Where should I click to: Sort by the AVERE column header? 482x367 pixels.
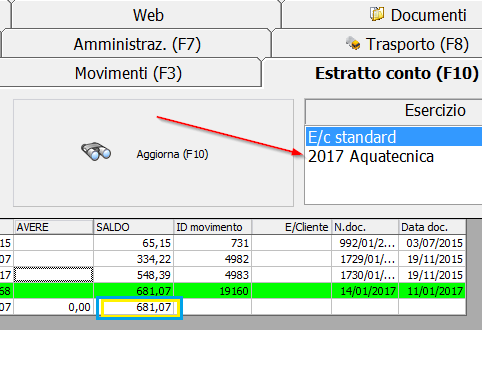[53, 227]
